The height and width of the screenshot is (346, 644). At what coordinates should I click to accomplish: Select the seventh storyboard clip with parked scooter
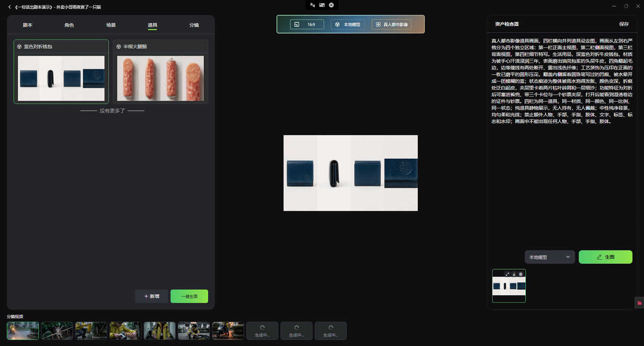228,331
